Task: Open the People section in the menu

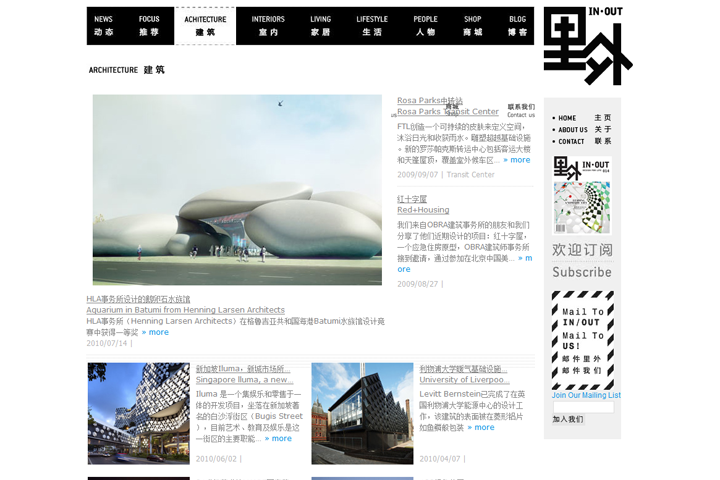Action: [x=426, y=25]
